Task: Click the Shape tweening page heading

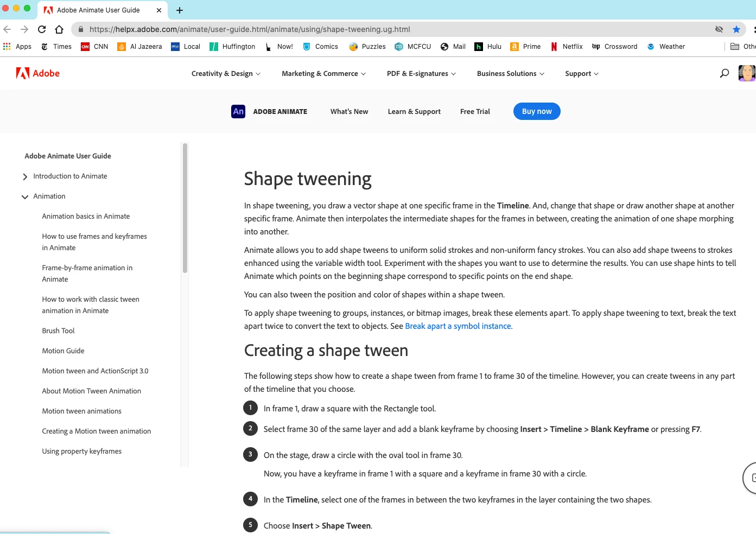Action: click(x=308, y=179)
